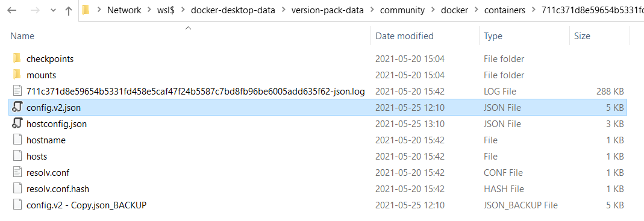The width and height of the screenshot is (644, 221).
Task: Click the Back navigation arrow
Action: pyautogui.click(x=11, y=11)
